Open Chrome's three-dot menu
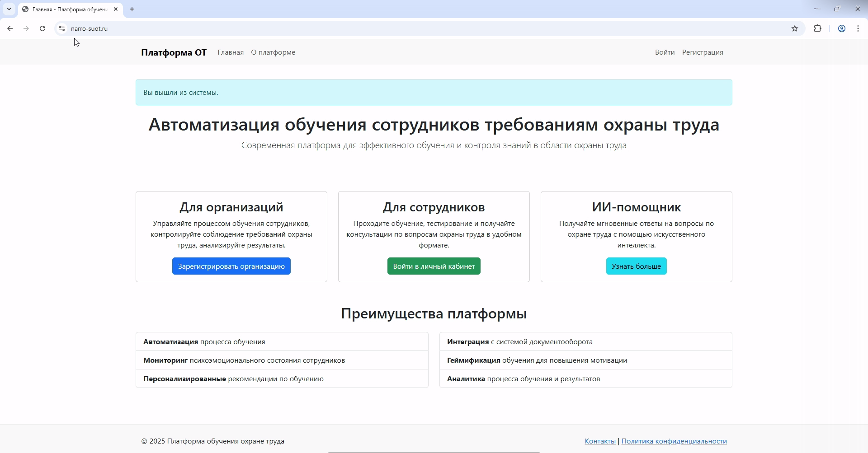This screenshot has height=453, width=868. point(858,28)
